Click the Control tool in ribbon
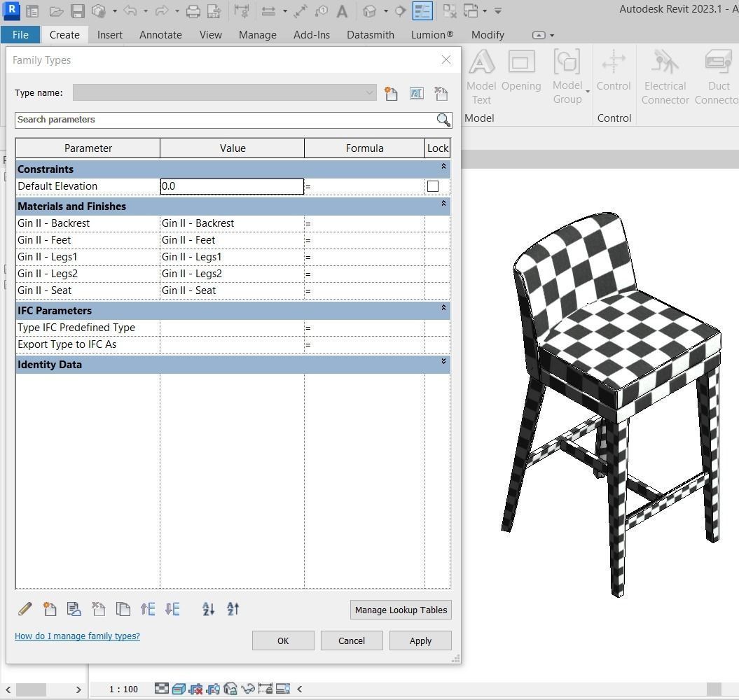The width and height of the screenshot is (739, 700). point(614,71)
